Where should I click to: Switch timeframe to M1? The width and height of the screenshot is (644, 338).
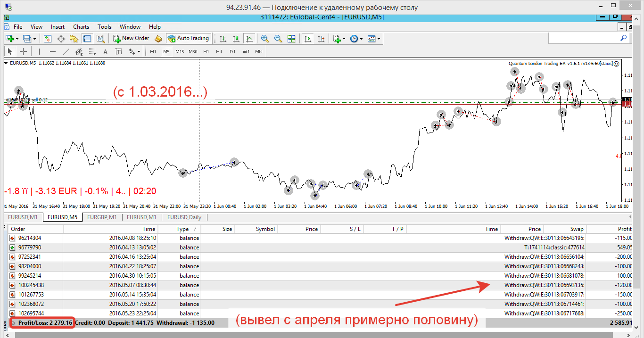(153, 51)
